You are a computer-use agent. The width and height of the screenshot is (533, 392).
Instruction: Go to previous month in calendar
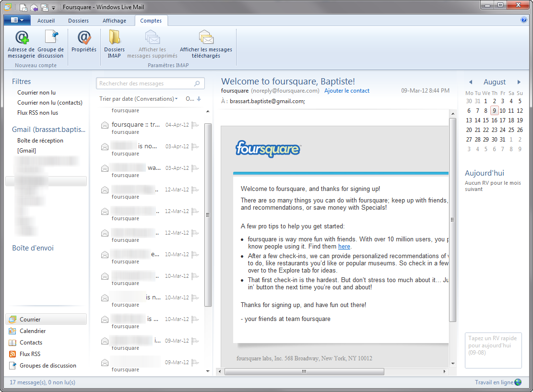click(471, 82)
